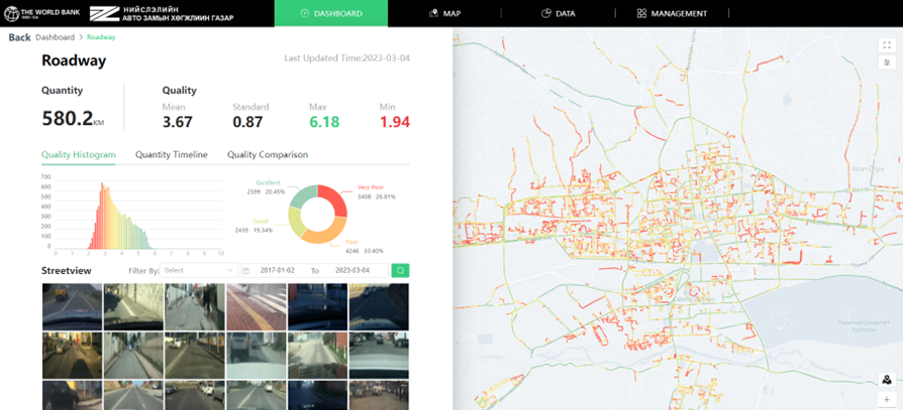904x410 pixels.
Task: Open the MANAGEMENT menu
Action: (x=671, y=14)
